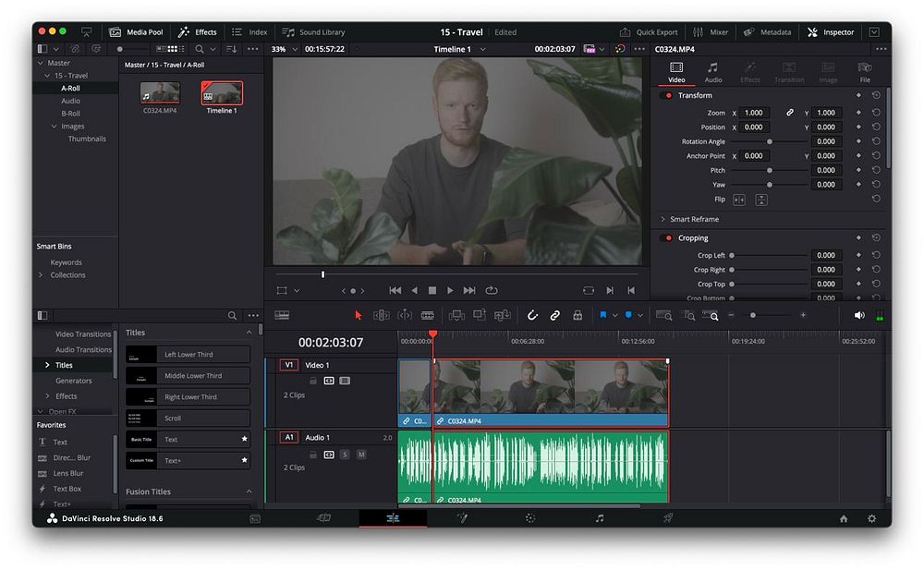Select the Blade edit mode tool
Image resolution: width=924 pixels, height=570 pixels.
(x=428, y=315)
